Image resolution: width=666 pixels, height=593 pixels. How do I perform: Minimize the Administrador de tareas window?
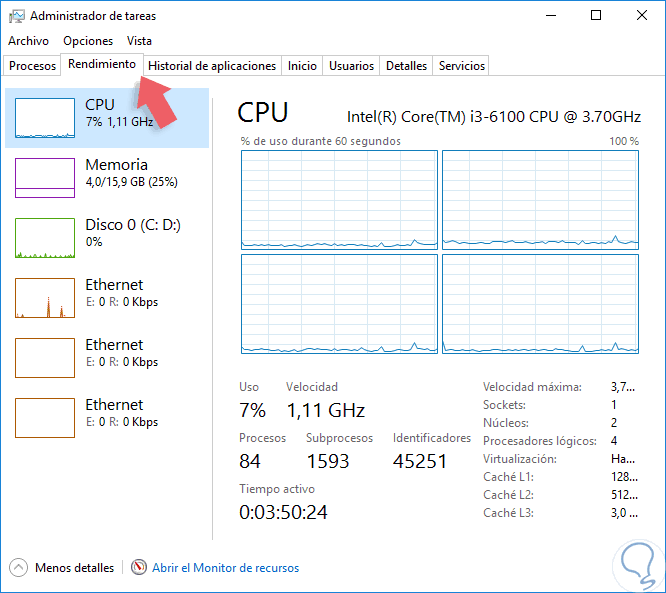pyautogui.click(x=551, y=16)
